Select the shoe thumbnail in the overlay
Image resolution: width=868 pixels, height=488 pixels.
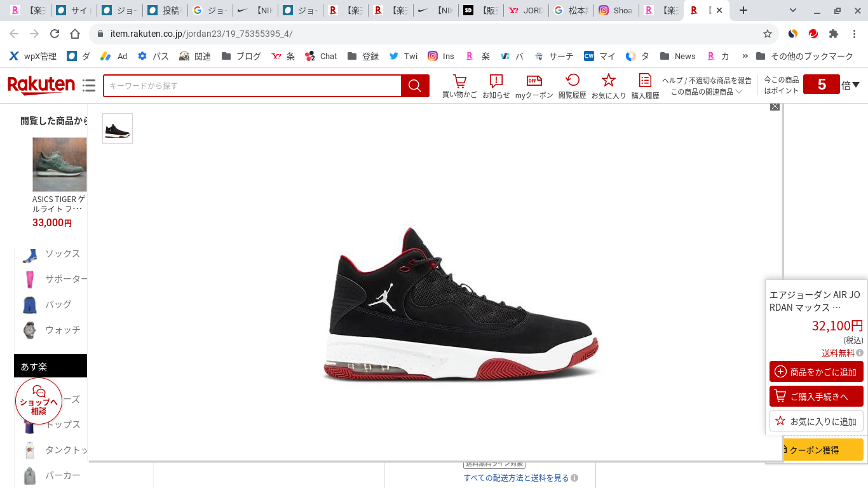pos(118,128)
